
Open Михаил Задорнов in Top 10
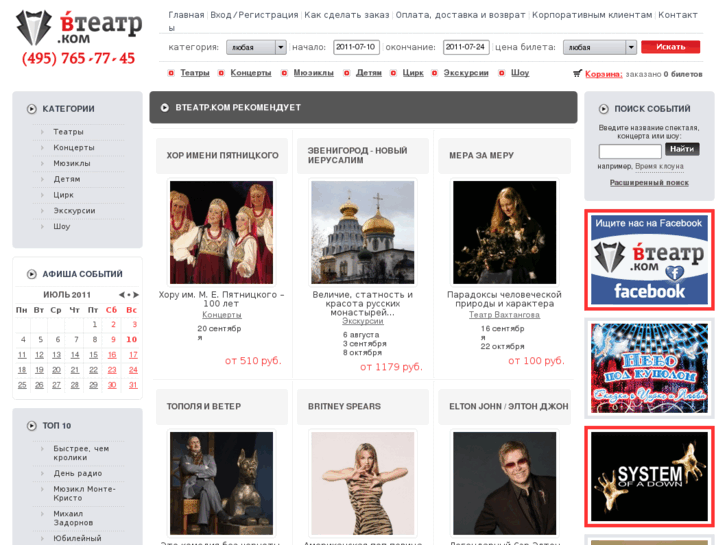(x=73, y=518)
